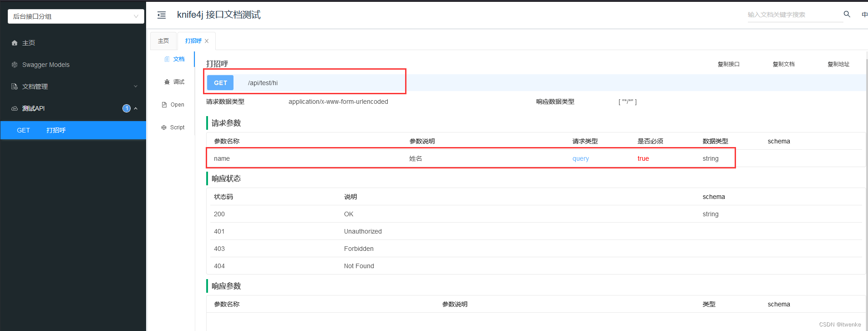This screenshot has height=331, width=868.
Task: Click the 请求参数 section heading
Action: coord(226,123)
